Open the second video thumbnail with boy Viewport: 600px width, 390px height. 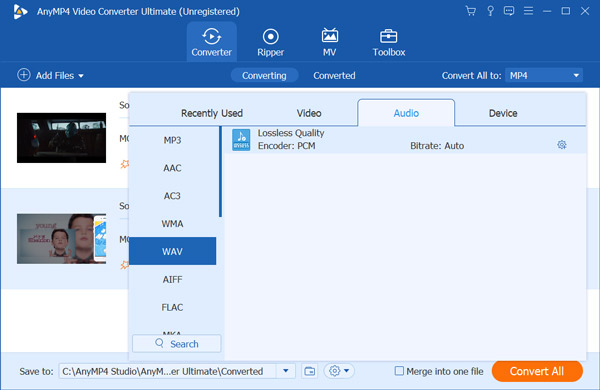[x=61, y=238]
